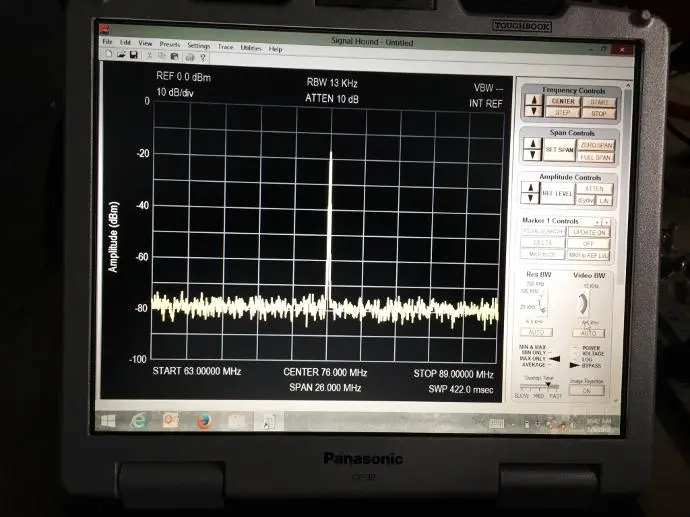This screenshot has width=690, height=517.
Task: Toggle the Res BW AUTO button
Action: click(x=536, y=332)
